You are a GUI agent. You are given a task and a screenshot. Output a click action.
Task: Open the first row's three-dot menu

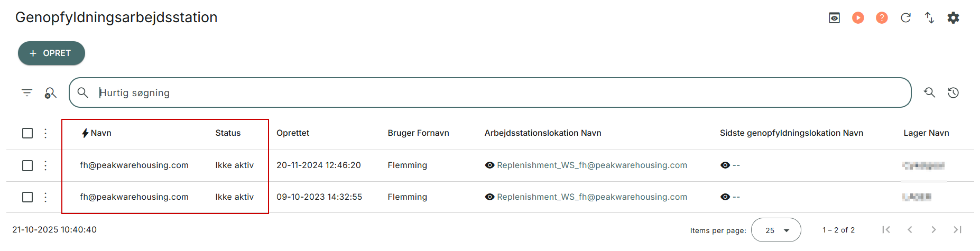click(45, 165)
